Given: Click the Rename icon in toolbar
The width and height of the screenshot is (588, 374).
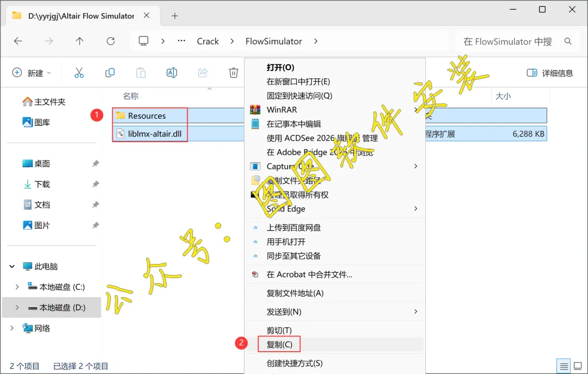Looking at the screenshot, I should pyautogui.click(x=171, y=73).
